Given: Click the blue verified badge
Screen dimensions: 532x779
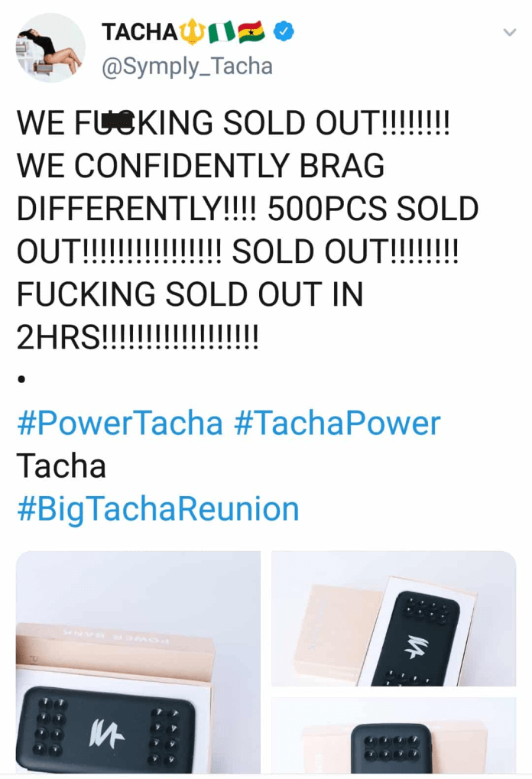Looking at the screenshot, I should [284, 32].
